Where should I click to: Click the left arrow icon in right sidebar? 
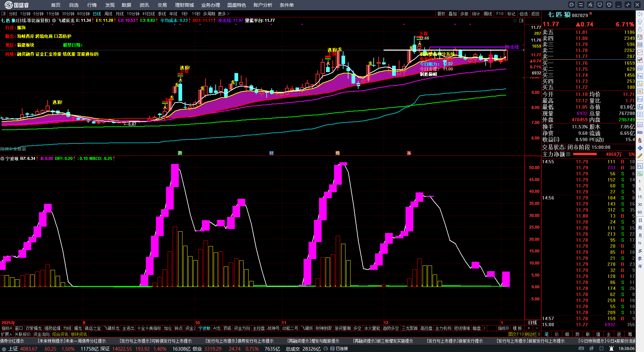(x=640, y=14)
